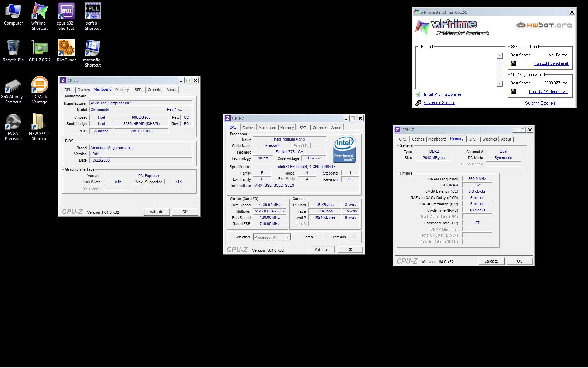
Task: Select the DRAM Frequency 360.0 MHz value
Action: point(477,179)
